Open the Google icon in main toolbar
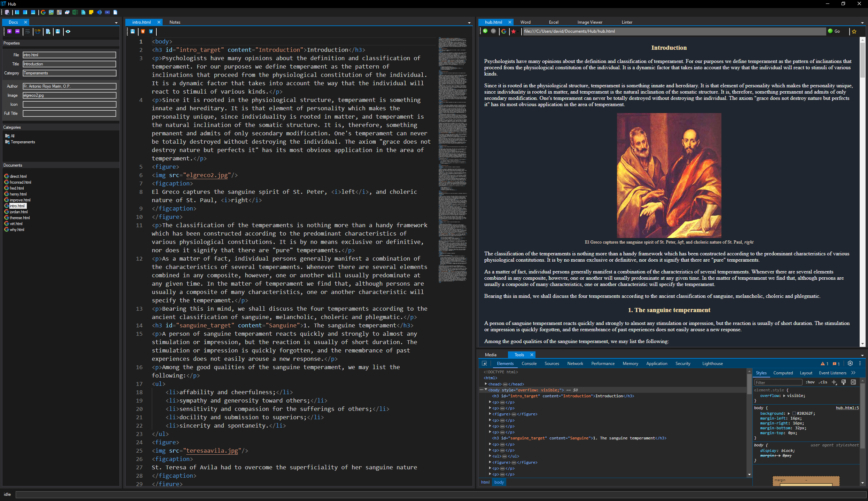 click(43, 12)
